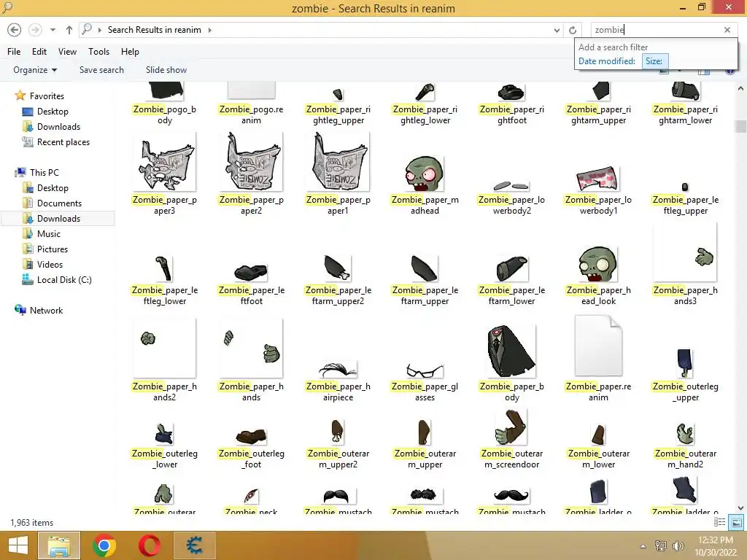Start the Slide show

[166, 70]
